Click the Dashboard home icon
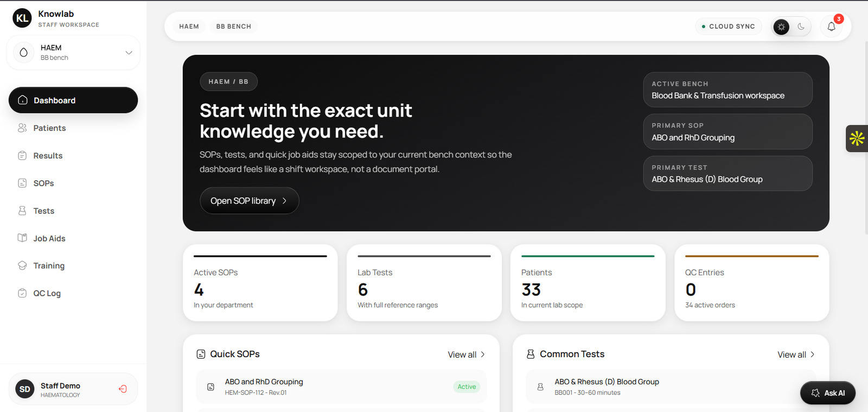The height and width of the screenshot is (412, 868). (23, 100)
